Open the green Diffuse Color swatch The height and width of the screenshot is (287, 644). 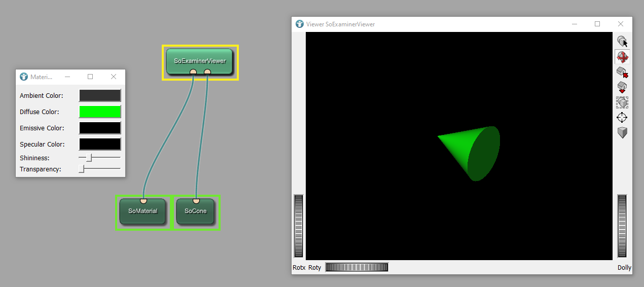pos(100,112)
